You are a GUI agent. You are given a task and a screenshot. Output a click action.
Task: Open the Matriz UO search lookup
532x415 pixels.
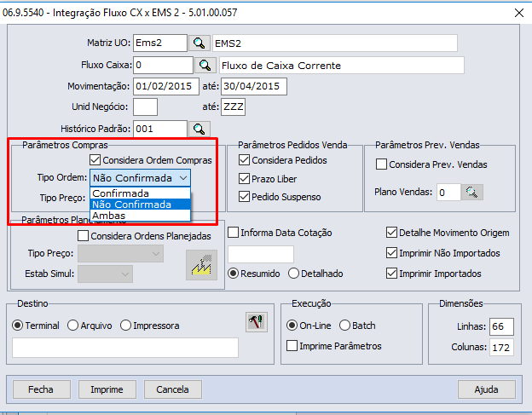point(199,43)
